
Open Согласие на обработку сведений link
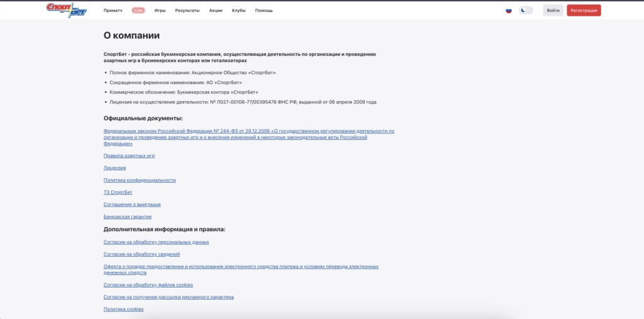(142, 254)
